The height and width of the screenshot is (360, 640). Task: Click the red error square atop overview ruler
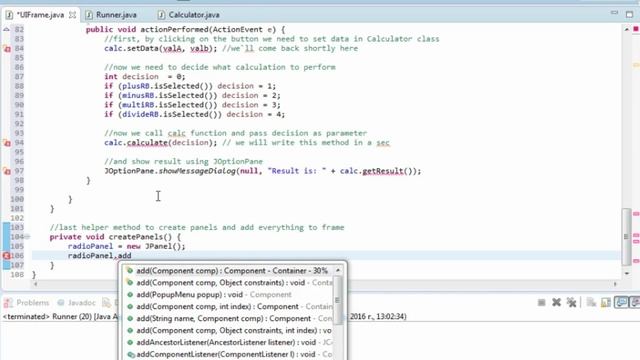(636, 29)
